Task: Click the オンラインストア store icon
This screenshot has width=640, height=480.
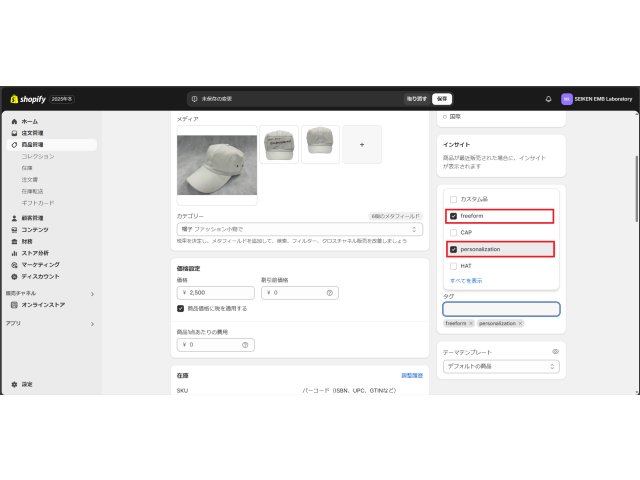Action: click(14, 305)
